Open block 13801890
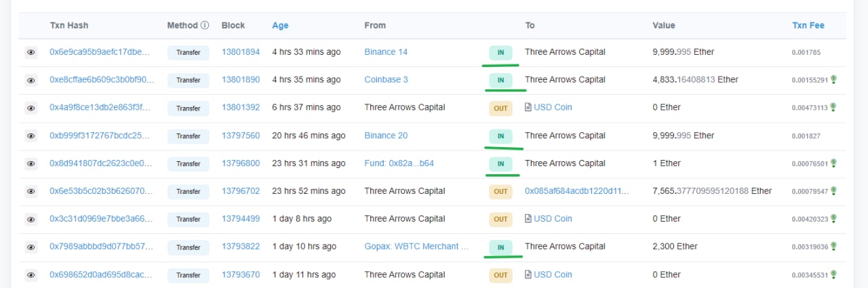Viewport: 868px width, 288px height. [241, 79]
